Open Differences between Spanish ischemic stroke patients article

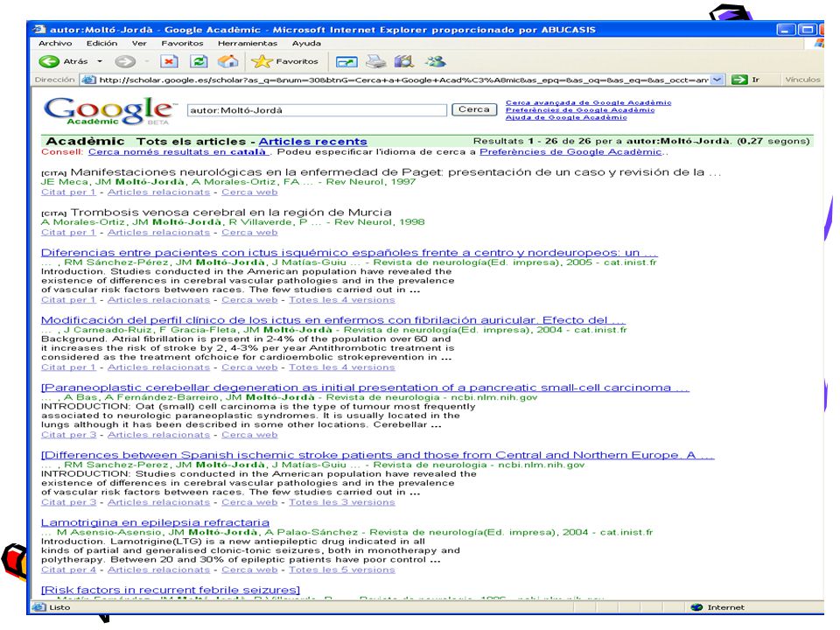(378, 455)
